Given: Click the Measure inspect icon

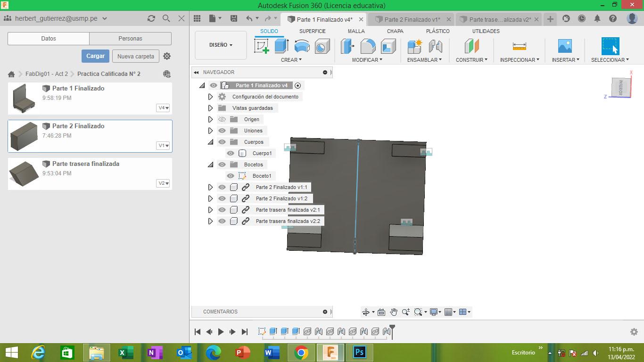Looking at the screenshot, I should 519,46.
